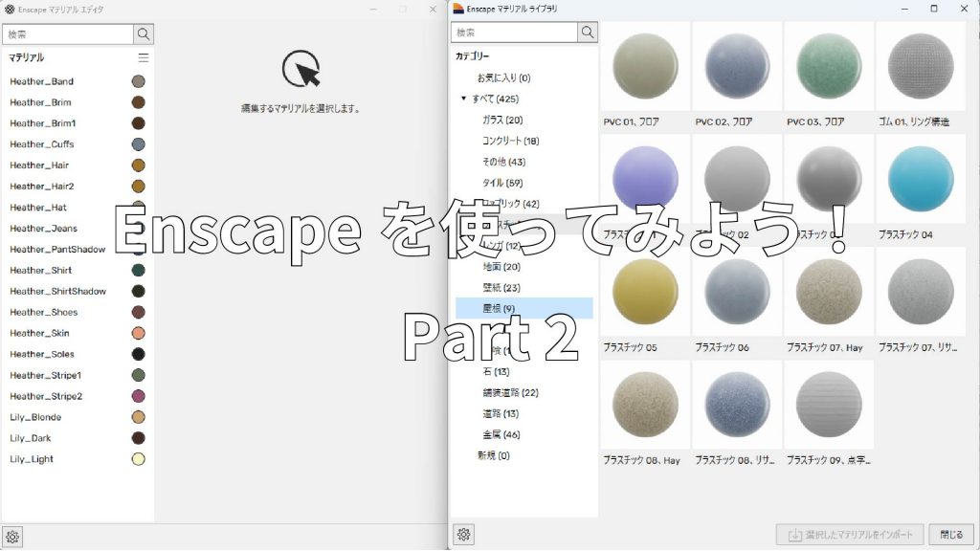Select the プラスチック 09 material sphere
The height and width of the screenshot is (551, 980).
829,405
